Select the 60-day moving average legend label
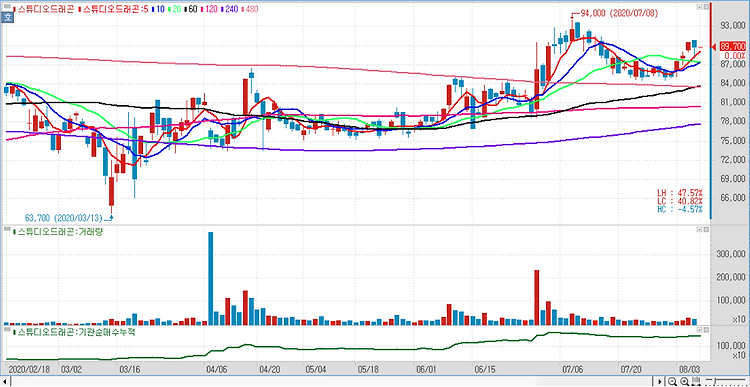The width and height of the screenshot is (750, 387). pyautogui.click(x=190, y=9)
